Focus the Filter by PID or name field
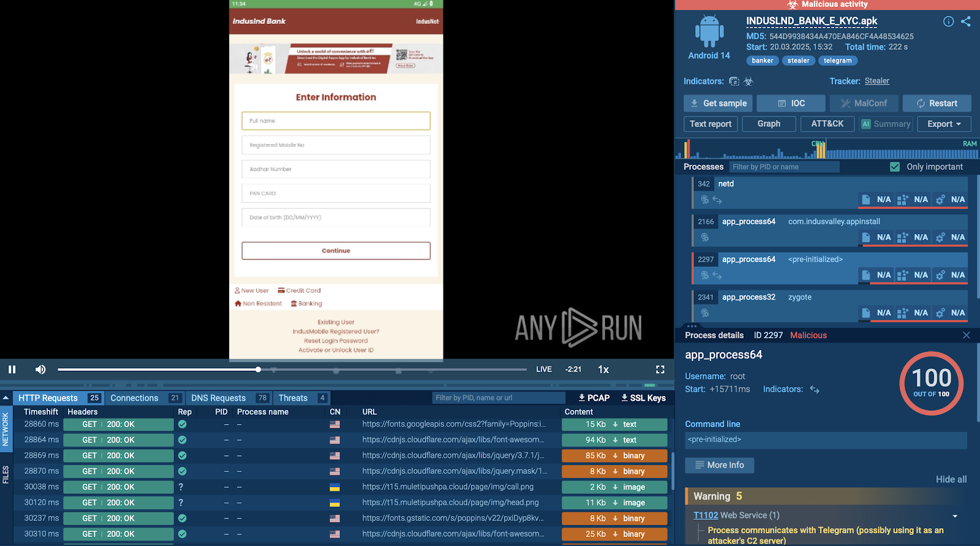The image size is (980, 546). [x=784, y=167]
